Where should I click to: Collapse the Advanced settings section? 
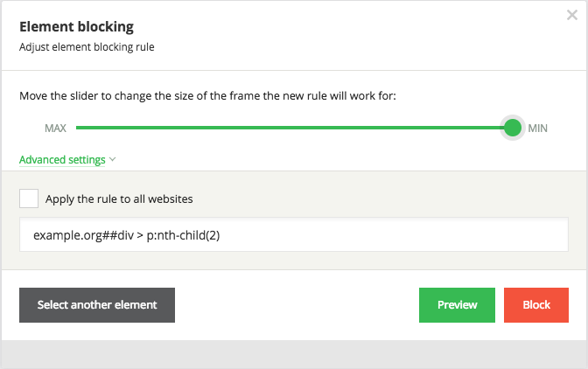[62, 160]
